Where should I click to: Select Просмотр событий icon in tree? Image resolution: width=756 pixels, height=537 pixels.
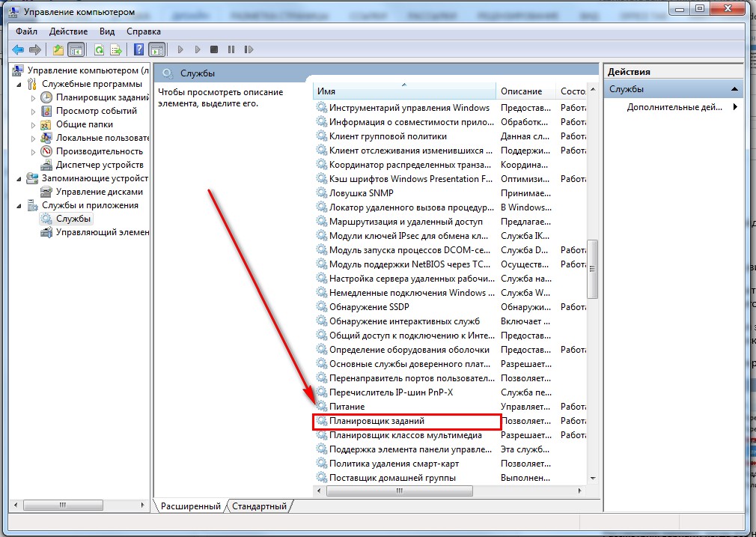[x=46, y=111]
